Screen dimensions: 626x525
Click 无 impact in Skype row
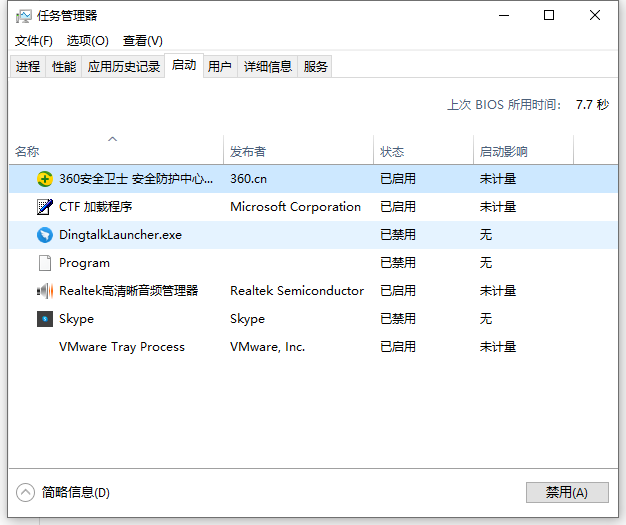[x=486, y=319]
